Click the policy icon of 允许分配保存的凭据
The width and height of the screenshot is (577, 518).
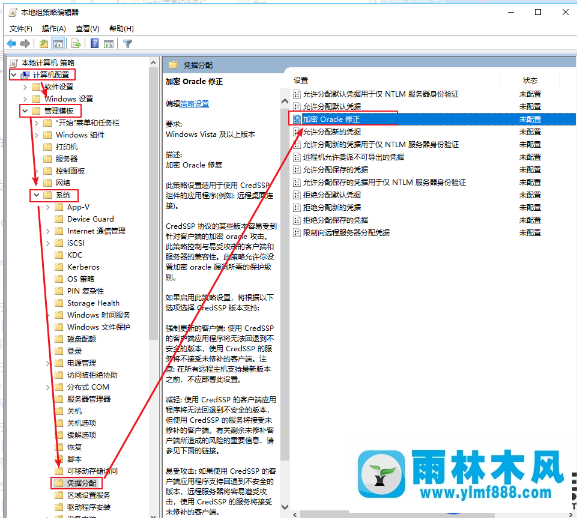pyautogui.click(x=297, y=170)
